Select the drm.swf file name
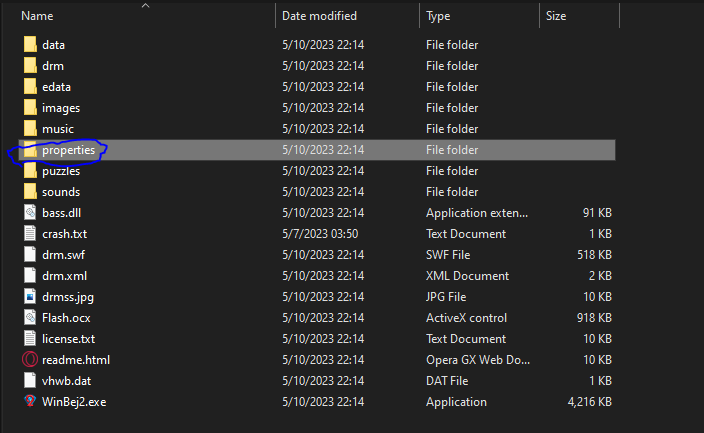The width and height of the screenshot is (704, 433). pos(63,255)
